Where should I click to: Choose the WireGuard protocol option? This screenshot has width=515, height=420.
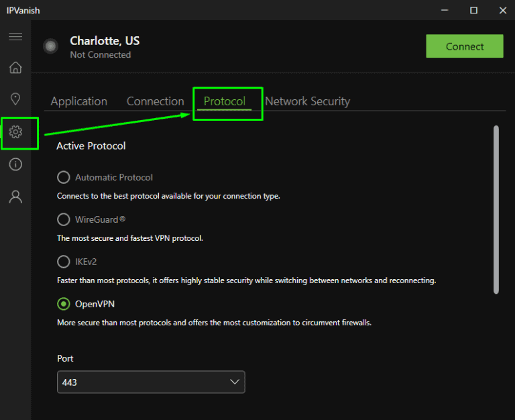(x=64, y=219)
